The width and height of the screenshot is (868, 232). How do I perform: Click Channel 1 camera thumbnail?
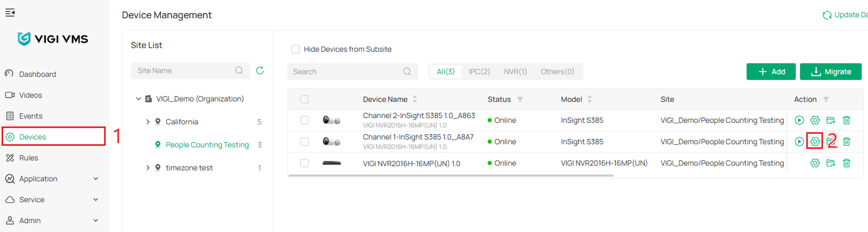pyautogui.click(x=332, y=141)
